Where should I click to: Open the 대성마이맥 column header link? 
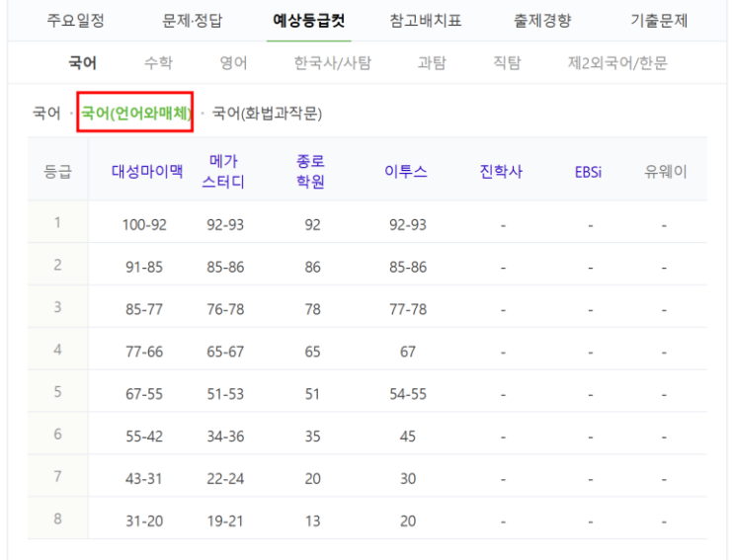click(x=147, y=171)
